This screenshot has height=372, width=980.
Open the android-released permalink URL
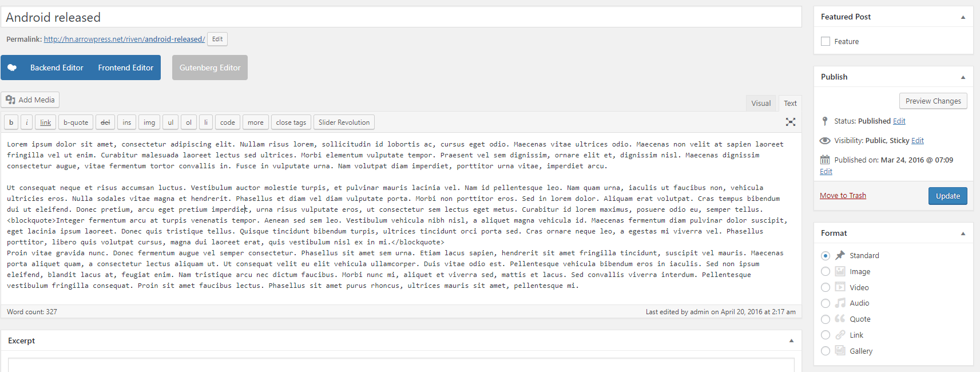[x=124, y=39]
